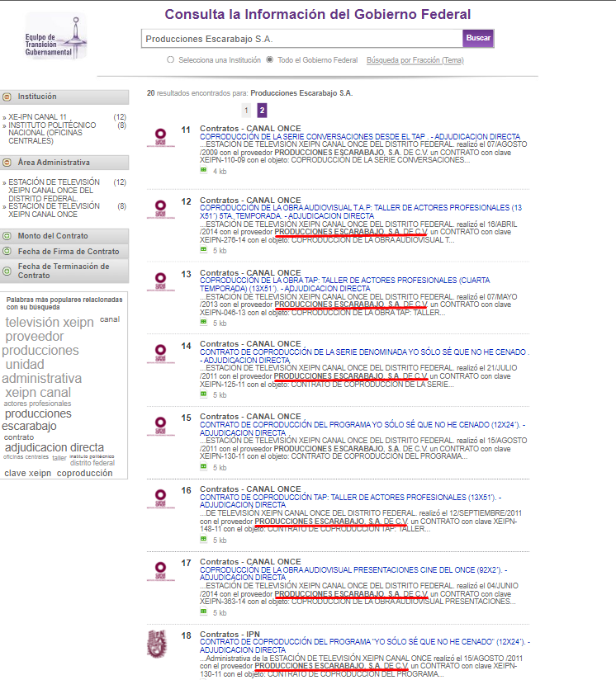
Task: Open the green file icon of result 11
Action: point(203,171)
